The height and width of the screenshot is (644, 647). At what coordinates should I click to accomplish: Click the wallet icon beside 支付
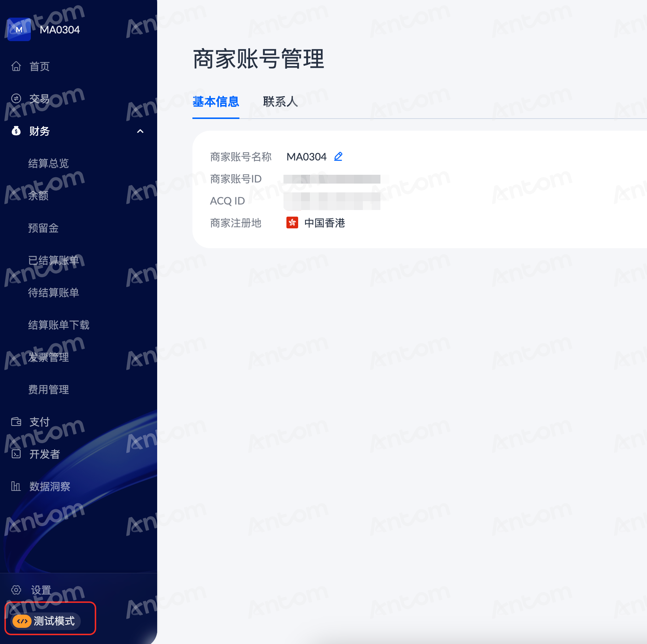click(16, 422)
